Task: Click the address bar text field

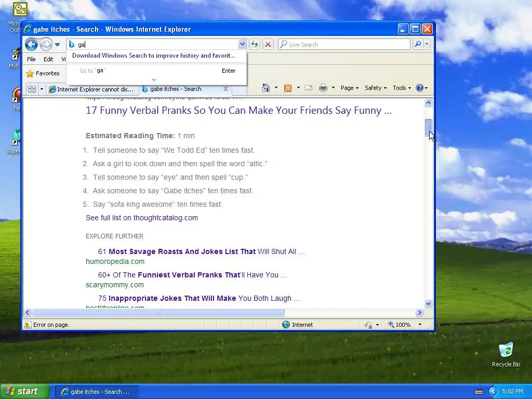Action: coord(156,45)
